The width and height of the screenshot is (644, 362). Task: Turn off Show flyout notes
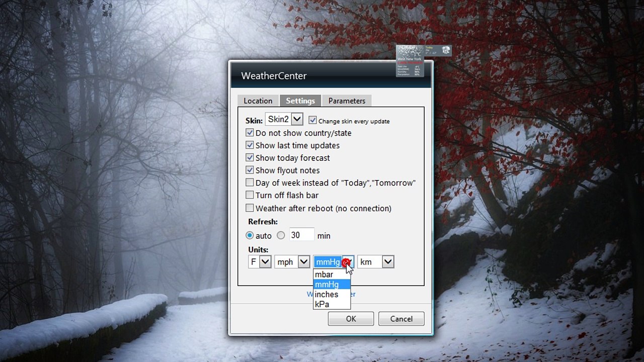tap(250, 170)
